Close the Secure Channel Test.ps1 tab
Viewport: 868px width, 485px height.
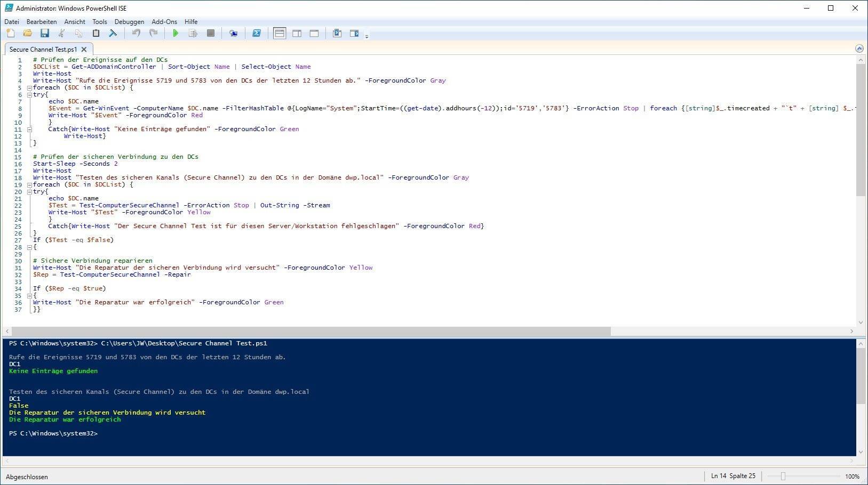tap(84, 50)
